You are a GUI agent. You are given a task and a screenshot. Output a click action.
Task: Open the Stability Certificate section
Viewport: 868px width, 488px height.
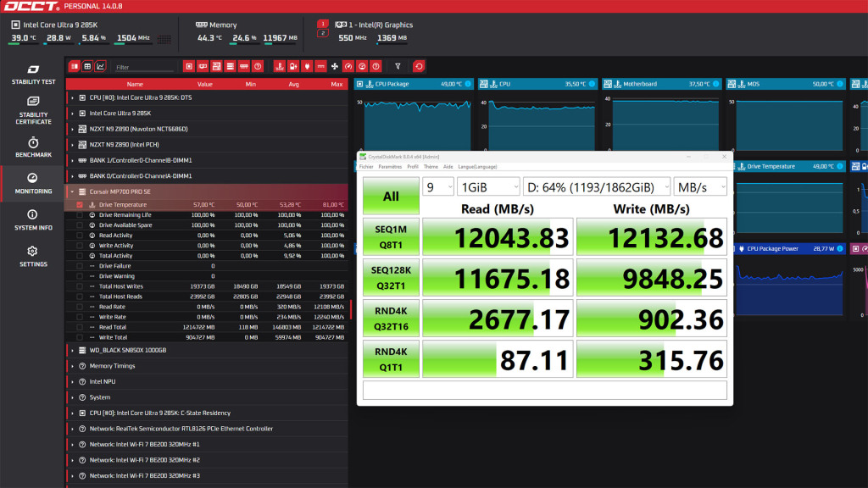click(33, 111)
